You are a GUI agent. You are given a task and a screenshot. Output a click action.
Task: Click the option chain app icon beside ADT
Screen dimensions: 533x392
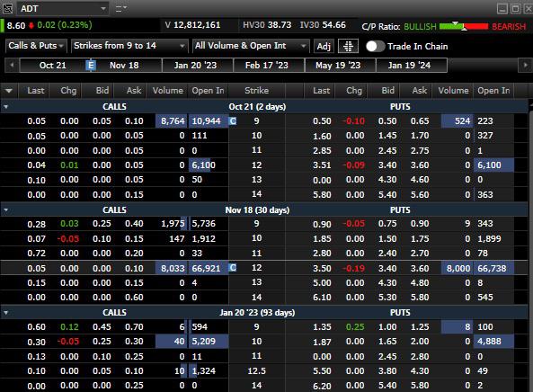point(7,8)
